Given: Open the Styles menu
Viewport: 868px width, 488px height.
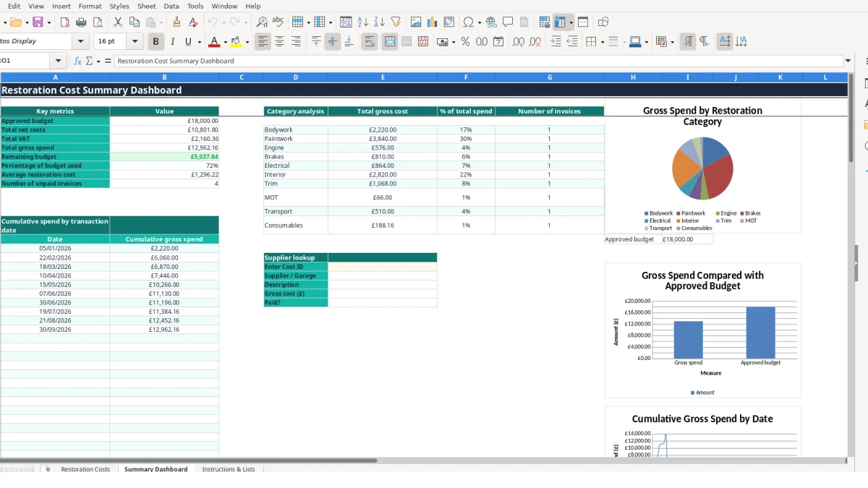Looking at the screenshot, I should click(119, 6).
